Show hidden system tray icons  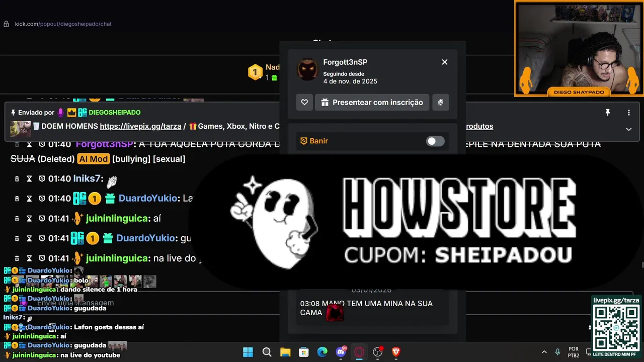544,352
